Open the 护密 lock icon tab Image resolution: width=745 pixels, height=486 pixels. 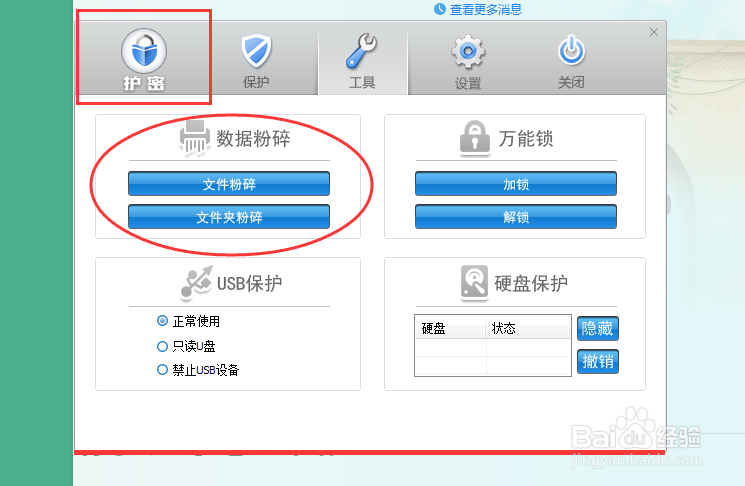click(x=144, y=51)
